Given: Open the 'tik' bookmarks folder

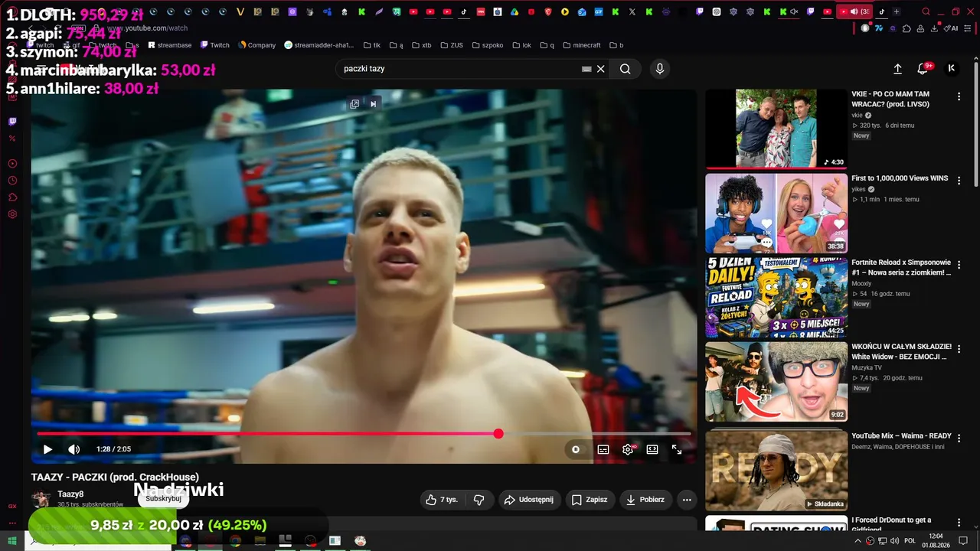Looking at the screenshot, I should point(372,45).
